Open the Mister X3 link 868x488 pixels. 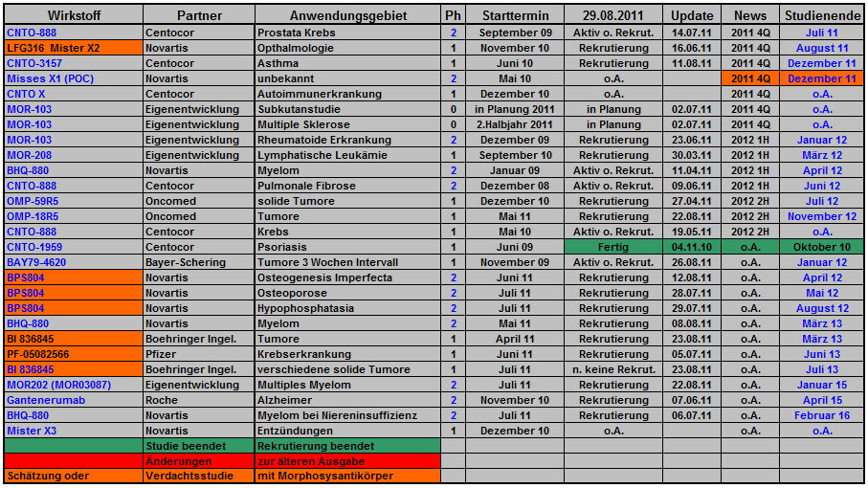point(32,431)
